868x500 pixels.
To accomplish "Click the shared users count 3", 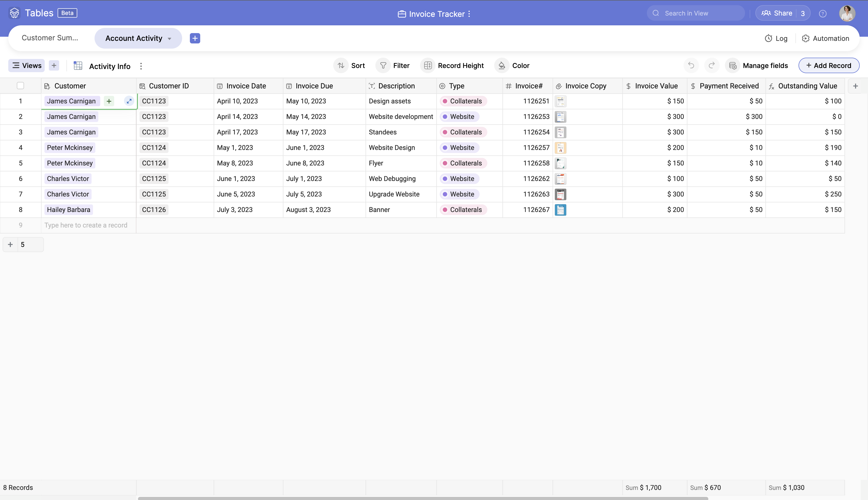I will (x=802, y=13).
